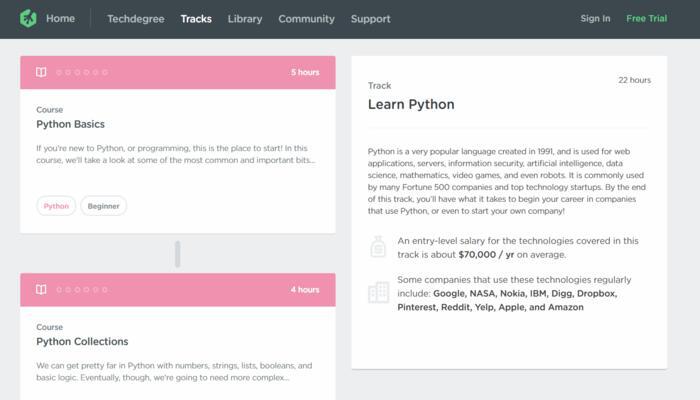
Task: Open the Python Basics course title
Action: tap(71, 124)
